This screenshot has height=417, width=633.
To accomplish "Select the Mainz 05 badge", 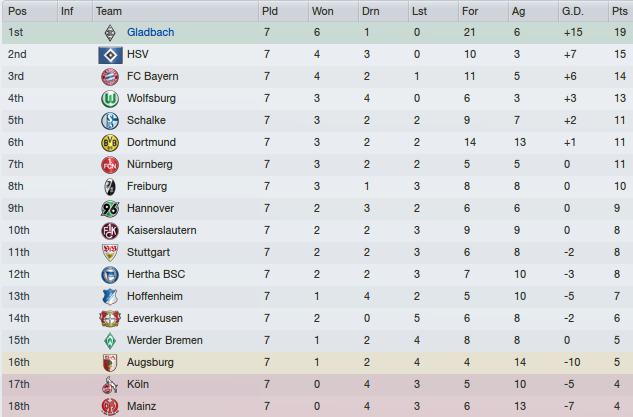I will (x=110, y=407).
